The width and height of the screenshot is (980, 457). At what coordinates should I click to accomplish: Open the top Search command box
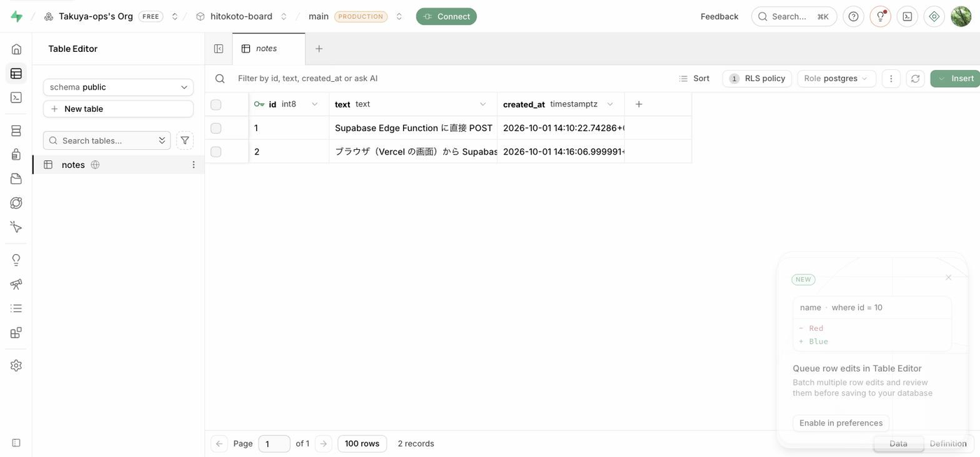(794, 16)
